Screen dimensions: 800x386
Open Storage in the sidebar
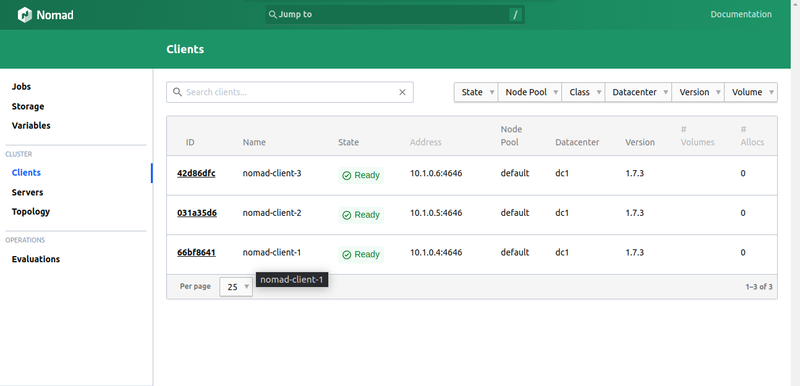(x=28, y=107)
